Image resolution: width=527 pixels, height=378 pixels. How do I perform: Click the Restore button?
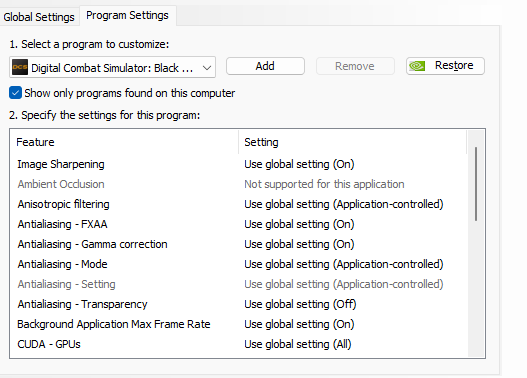click(445, 66)
